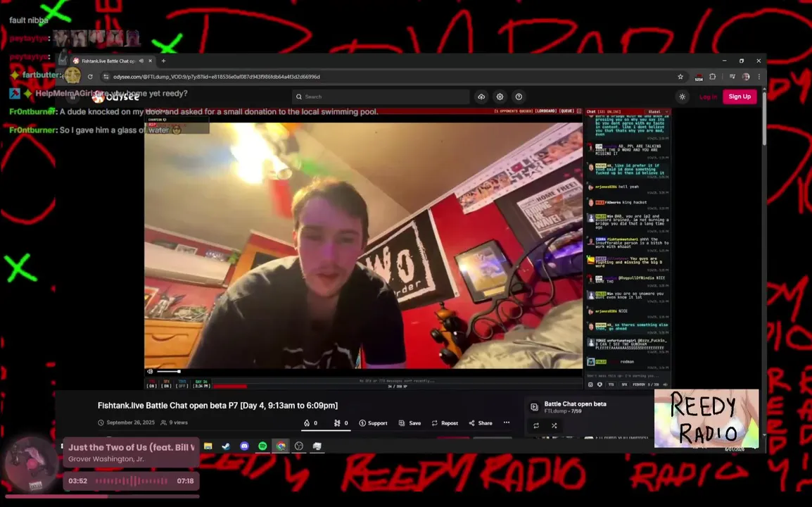This screenshot has height=507, width=812.
Task: Toggle playlist loop icon
Action: (x=536, y=425)
